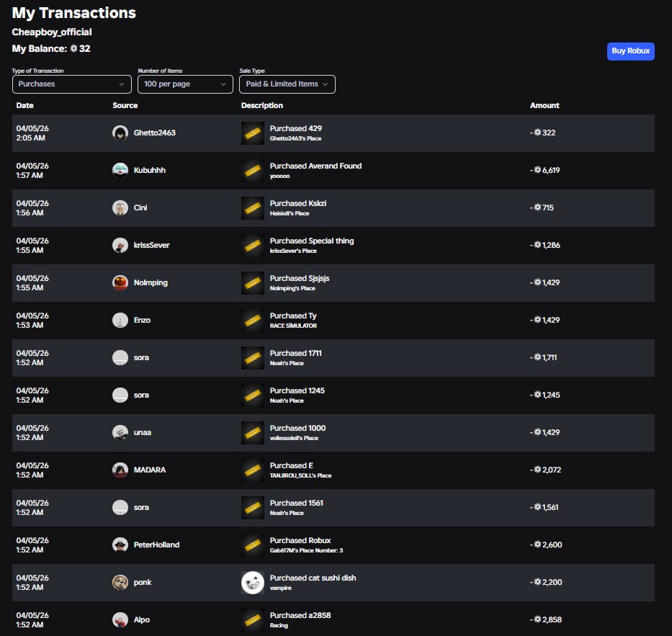Click sora avatar next to Purchased 1561

(x=120, y=507)
